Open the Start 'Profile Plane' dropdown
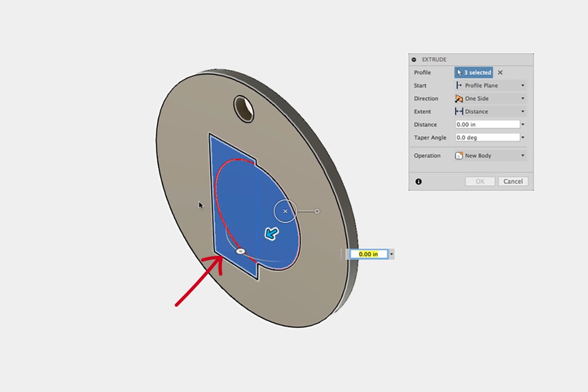This screenshot has width=588, height=392. point(490,85)
